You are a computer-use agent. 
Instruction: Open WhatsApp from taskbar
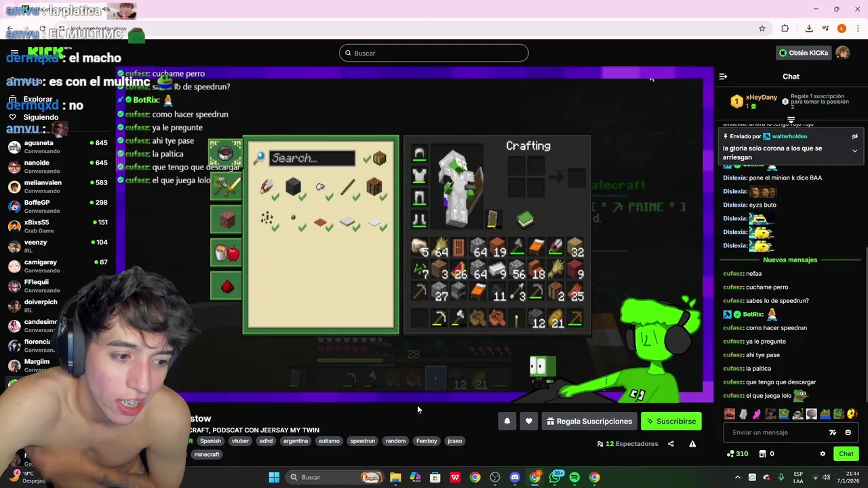coord(555,477)
